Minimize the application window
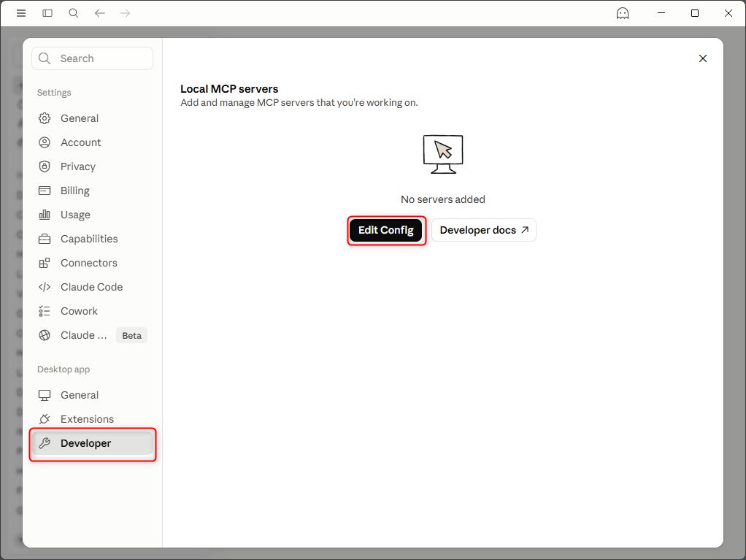This screenshot has height=560, width=746. point(661,13)
